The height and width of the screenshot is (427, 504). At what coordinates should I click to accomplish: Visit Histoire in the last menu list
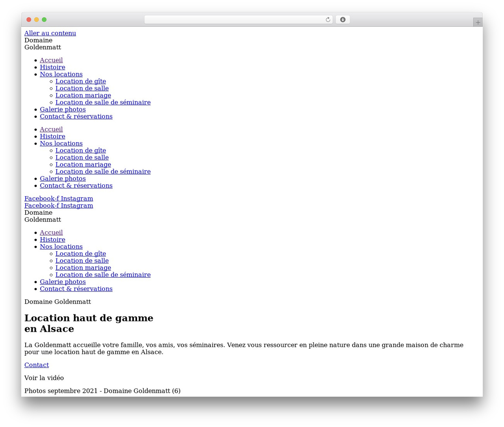(52, 239)
